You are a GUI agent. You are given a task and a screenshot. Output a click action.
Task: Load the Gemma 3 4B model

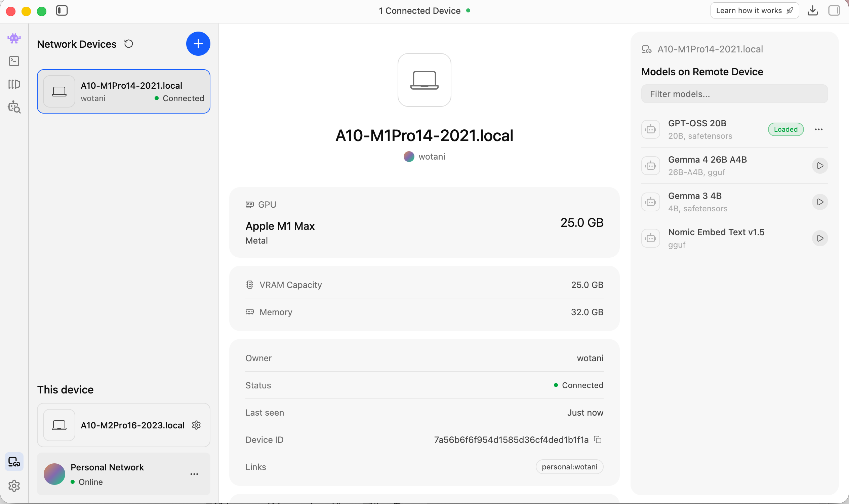point(820,202)
